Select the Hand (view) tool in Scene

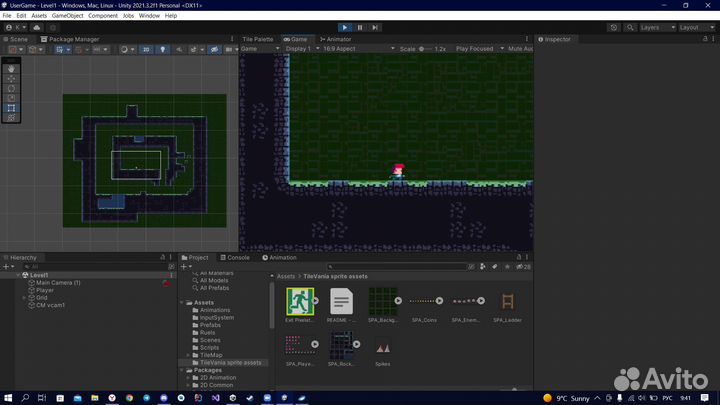[x=11, y=68]
